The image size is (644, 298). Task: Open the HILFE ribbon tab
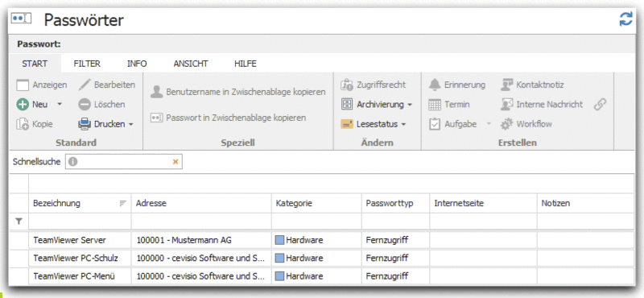(246, 64)
